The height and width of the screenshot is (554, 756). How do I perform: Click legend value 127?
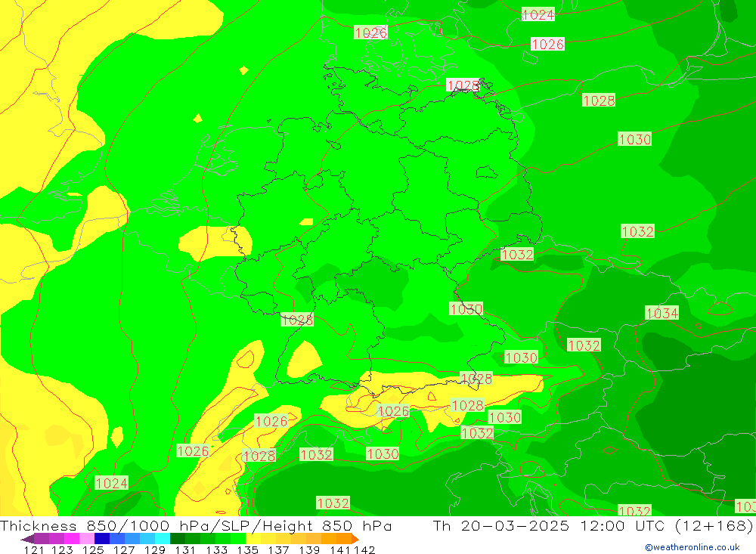(124, 549)
